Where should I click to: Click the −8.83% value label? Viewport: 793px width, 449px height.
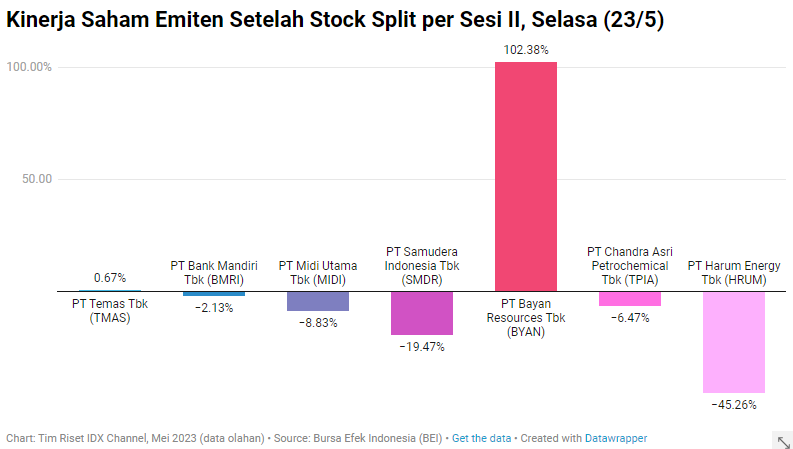[317, 323]
